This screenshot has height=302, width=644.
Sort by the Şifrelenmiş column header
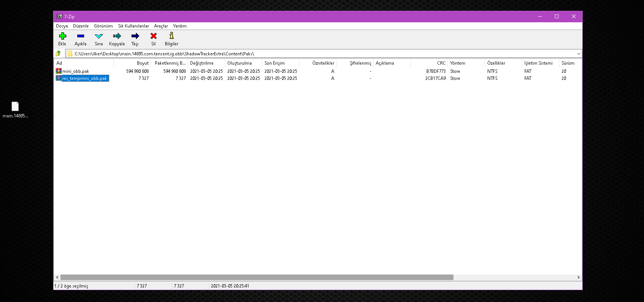pos(355,63)
